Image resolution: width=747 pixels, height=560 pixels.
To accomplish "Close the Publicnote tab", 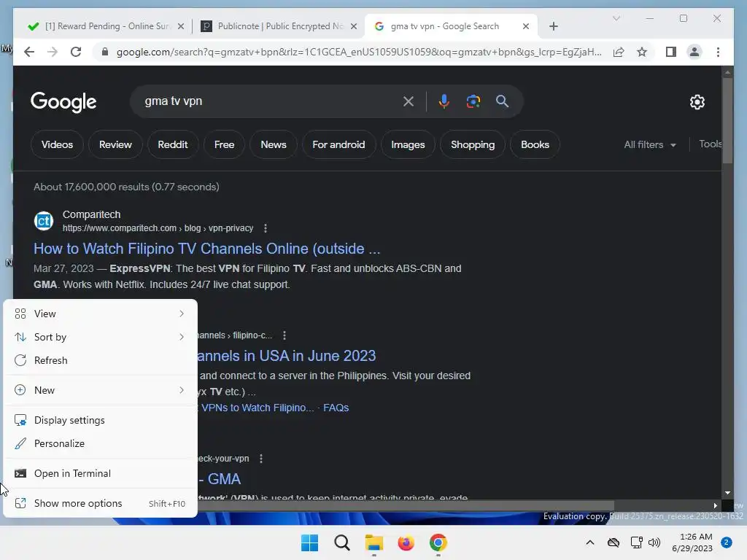I will 354,26.
